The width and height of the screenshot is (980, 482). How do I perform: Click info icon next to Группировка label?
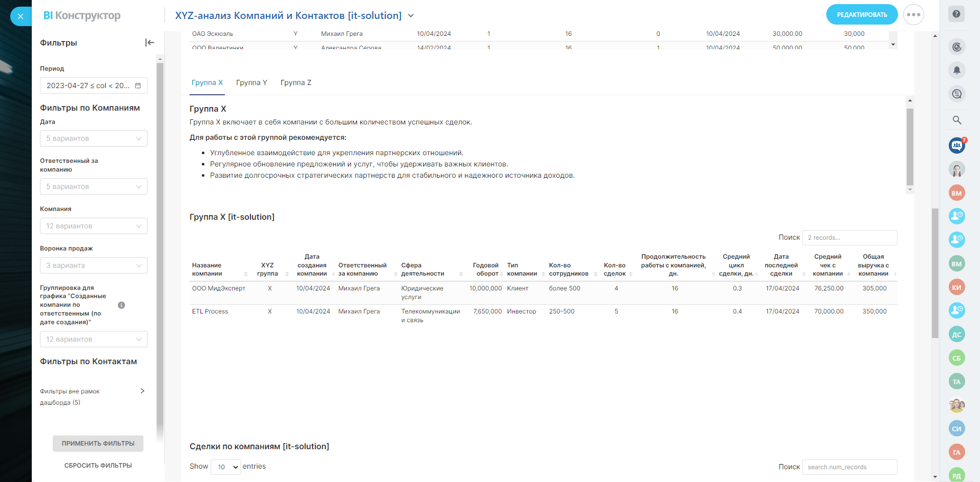click(121, 305)
